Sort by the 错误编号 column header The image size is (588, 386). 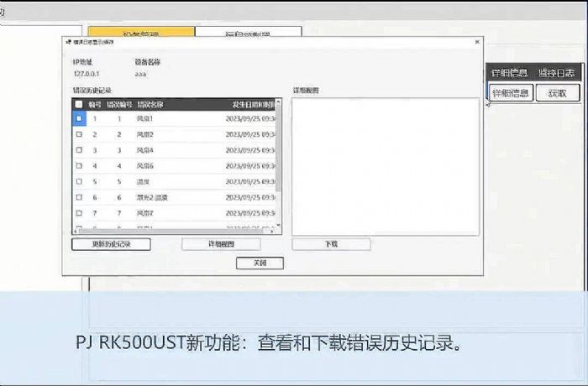119,105
